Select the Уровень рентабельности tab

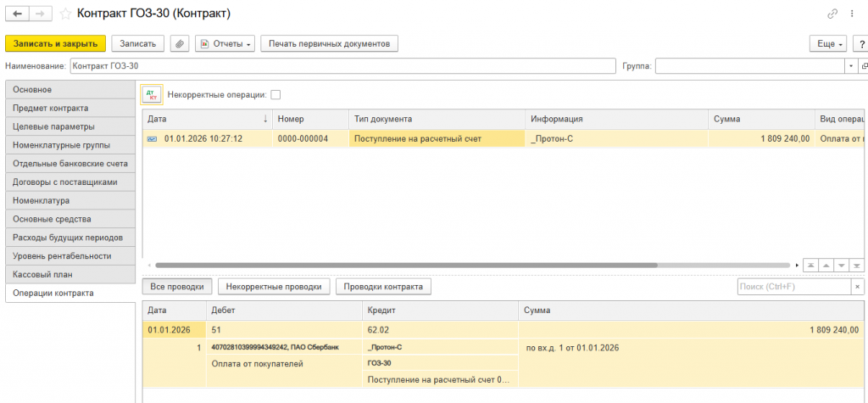[70, 256]
